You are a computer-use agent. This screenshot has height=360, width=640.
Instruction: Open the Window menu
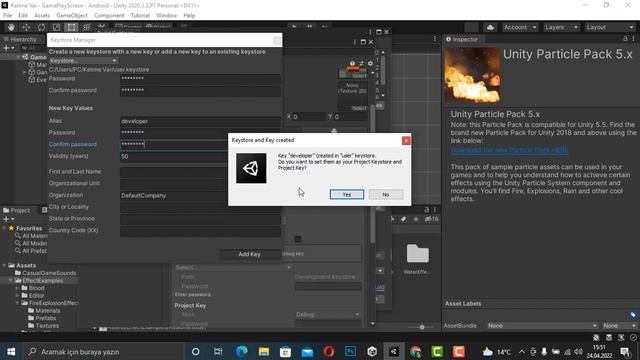(x=167, y=16)
